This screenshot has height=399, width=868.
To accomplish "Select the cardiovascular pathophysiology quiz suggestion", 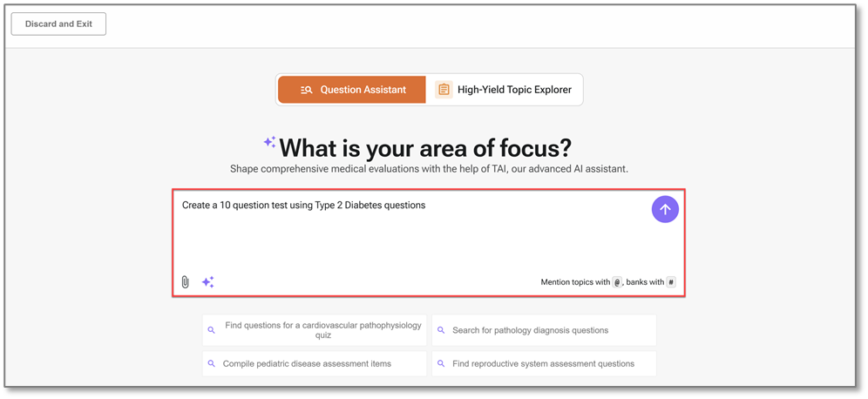I will pyautogui.click(x=322, y=330).
